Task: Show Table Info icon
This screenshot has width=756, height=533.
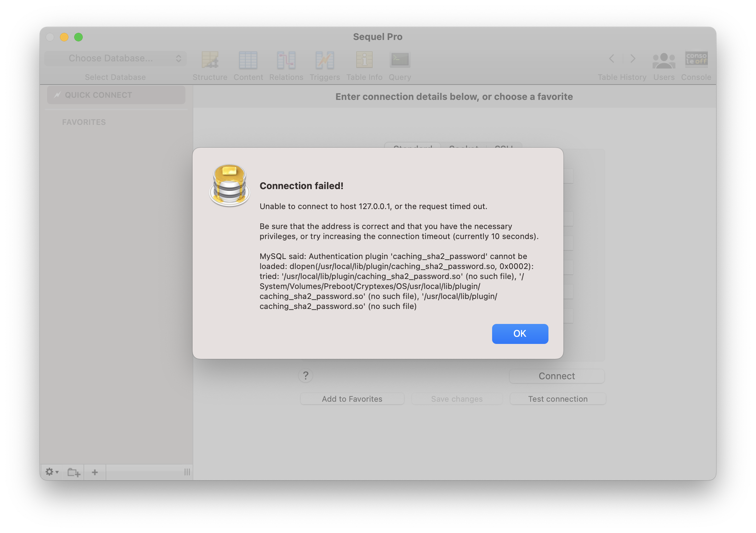Action: [364, 60]
